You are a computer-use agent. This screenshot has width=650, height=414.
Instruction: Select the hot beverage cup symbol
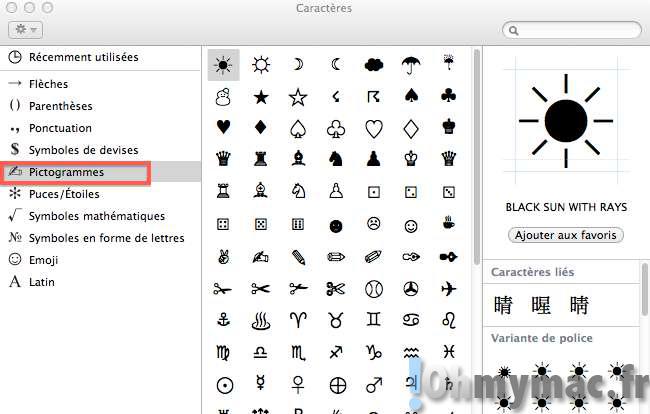[449, 224]
